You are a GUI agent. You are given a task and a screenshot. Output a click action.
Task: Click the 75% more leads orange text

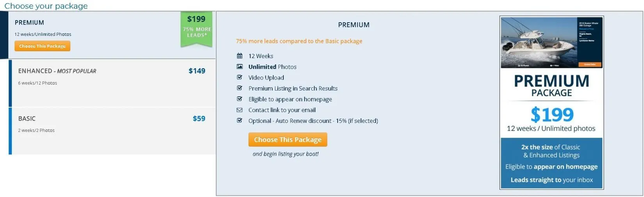point(299,41)
